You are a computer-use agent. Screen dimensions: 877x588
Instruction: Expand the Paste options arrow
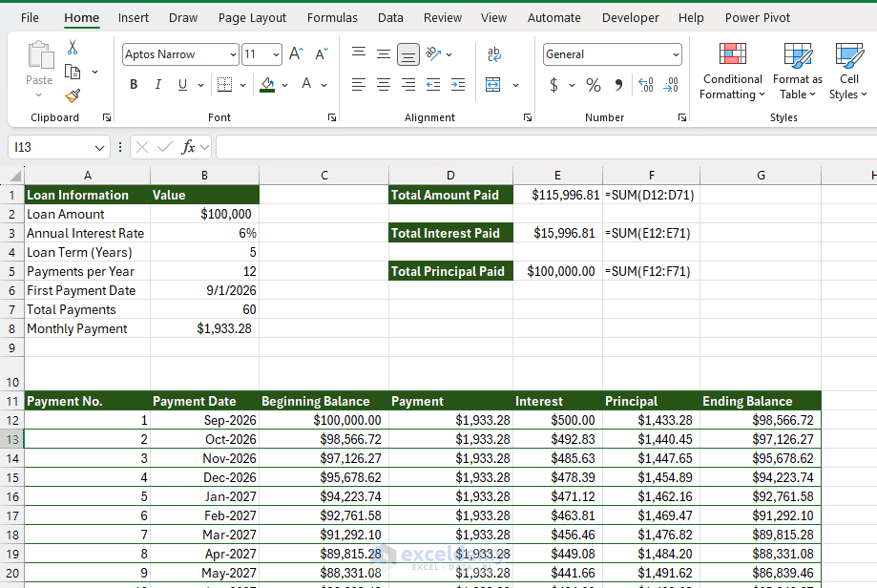38,95
